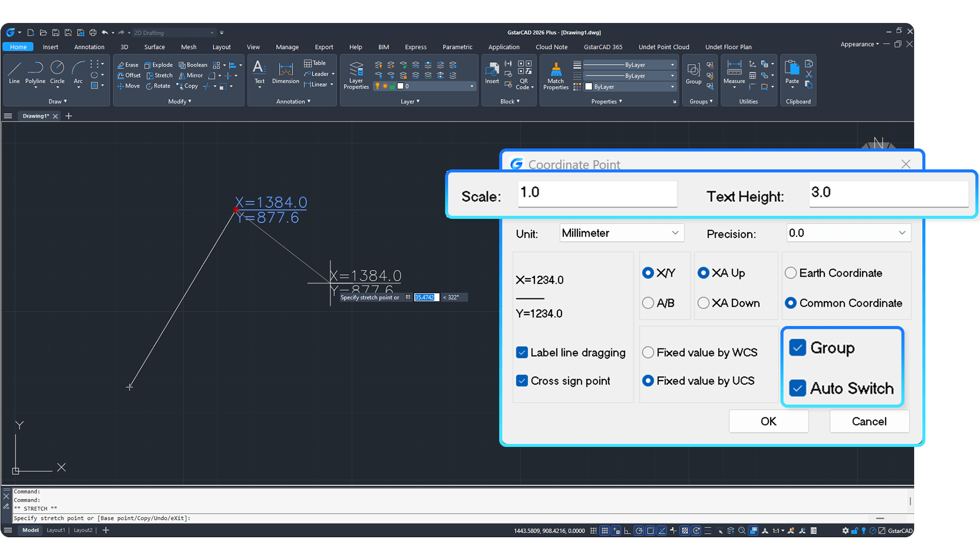
Task: Open the QR Code tool
Action: coord(524,75)
